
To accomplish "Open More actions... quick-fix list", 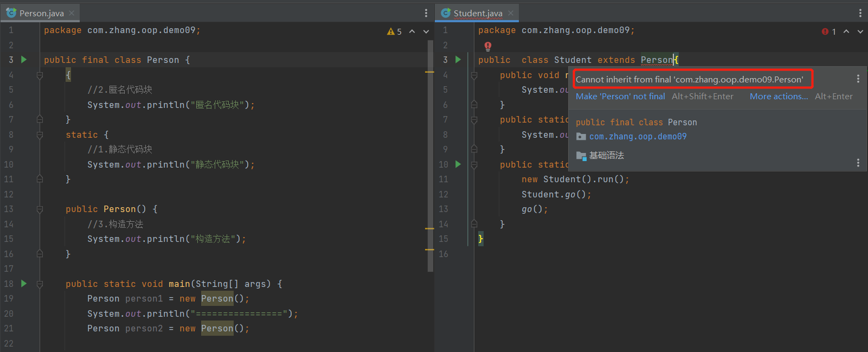I will [779, 97].
